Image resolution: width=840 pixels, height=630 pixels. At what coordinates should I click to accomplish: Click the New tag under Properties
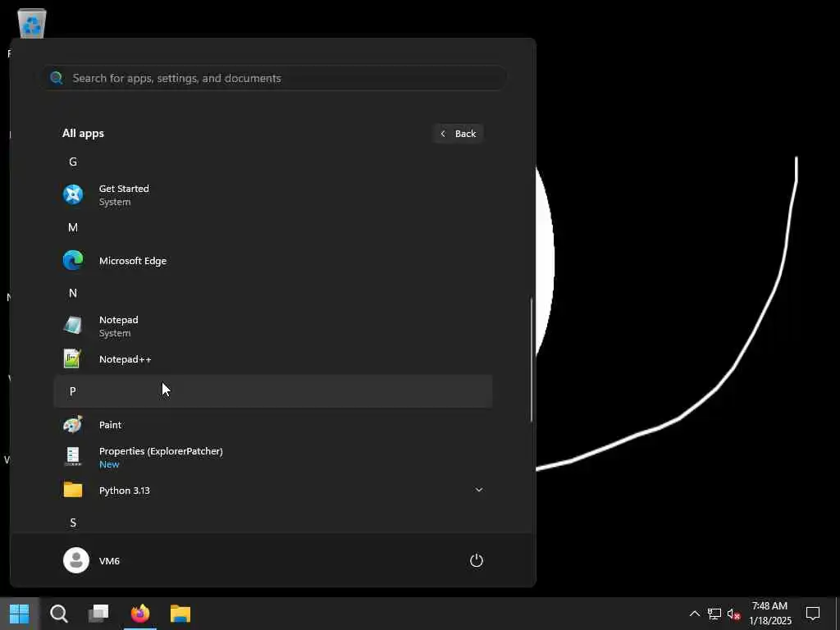[x=109, y=464]
